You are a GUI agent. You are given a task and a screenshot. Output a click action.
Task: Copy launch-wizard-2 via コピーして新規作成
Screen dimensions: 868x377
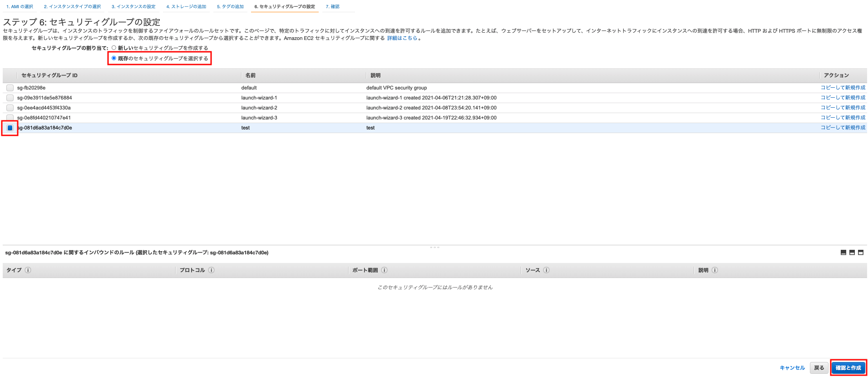click(843, 108)
